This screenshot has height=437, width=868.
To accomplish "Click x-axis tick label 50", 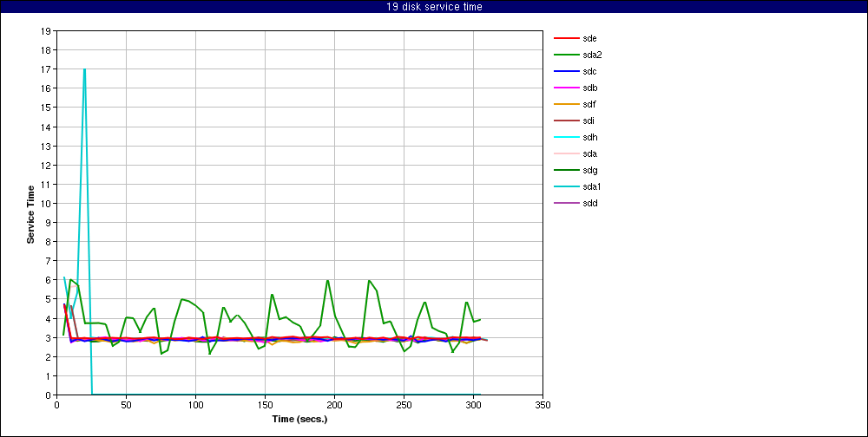I will tap(126, 404).
